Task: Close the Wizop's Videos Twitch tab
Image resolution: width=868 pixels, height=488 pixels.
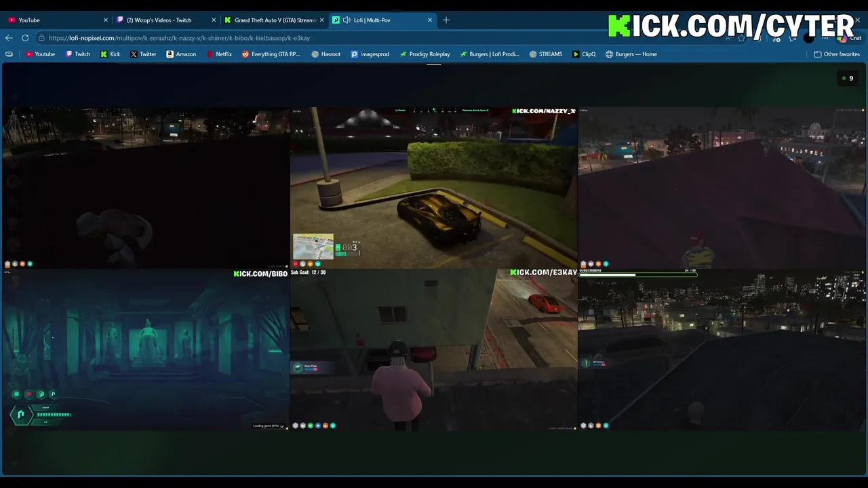Action: click(214, 20)
